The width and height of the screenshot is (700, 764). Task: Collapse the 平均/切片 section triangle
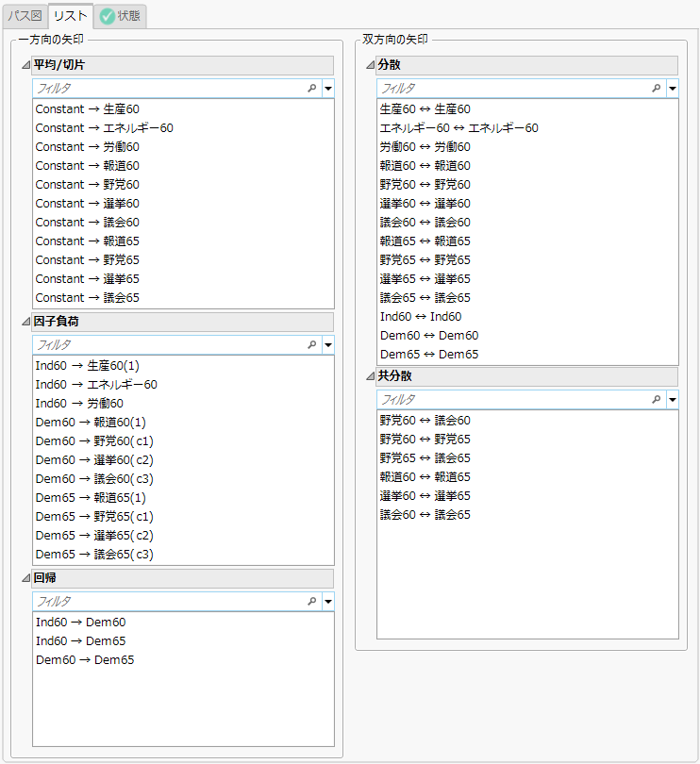(x=25, y=65)
